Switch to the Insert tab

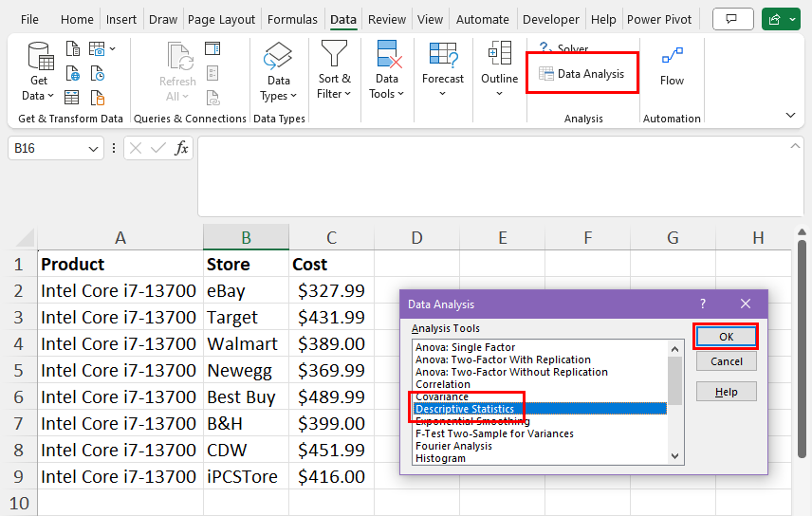tap(121, 20)
